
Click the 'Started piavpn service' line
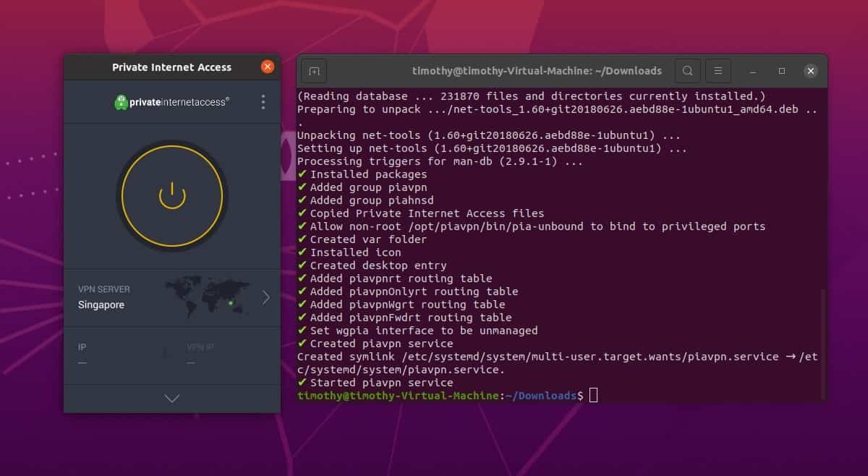point(375,382)
